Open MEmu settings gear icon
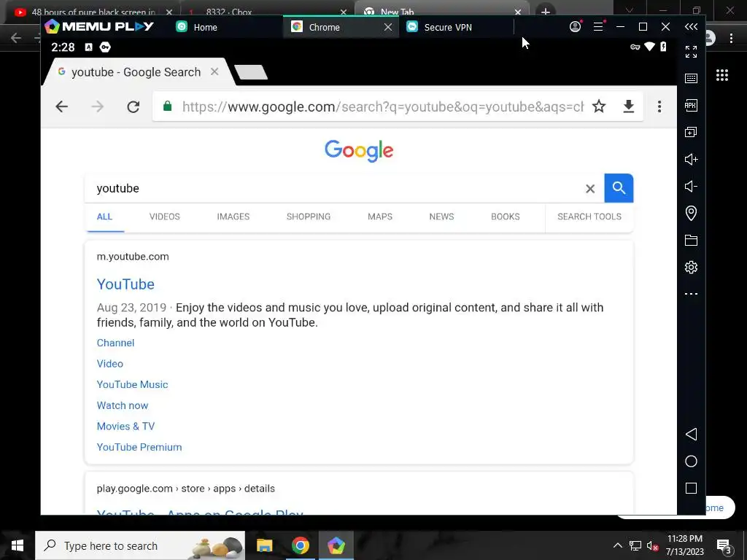This screenshot has height=560, width=747. point(691,267)
